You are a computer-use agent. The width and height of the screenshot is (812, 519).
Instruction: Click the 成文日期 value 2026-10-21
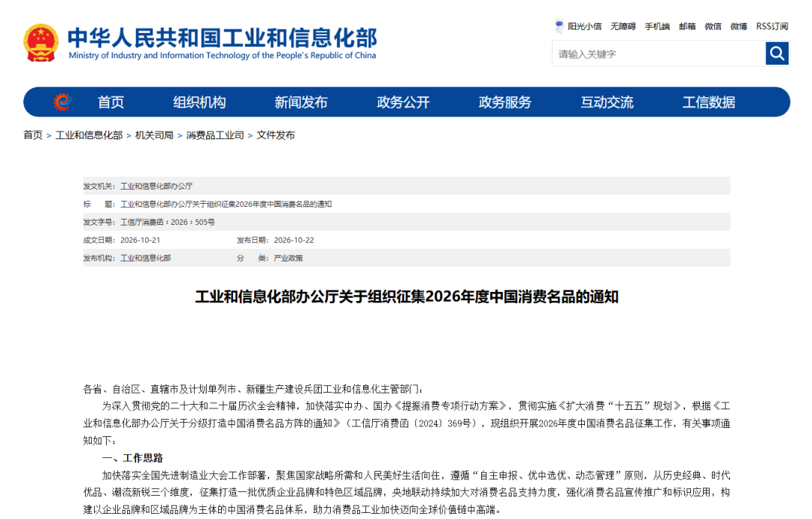click(x=141, y=241)
